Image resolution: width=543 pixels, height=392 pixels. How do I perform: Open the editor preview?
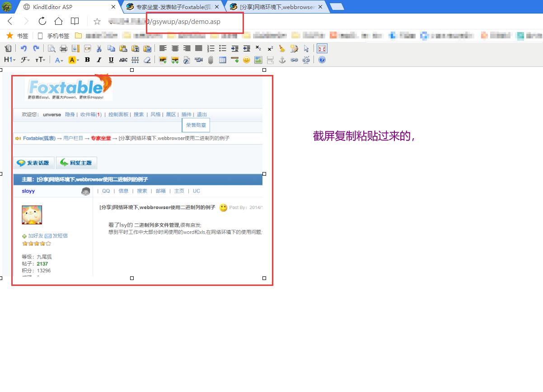coord(52,48)
